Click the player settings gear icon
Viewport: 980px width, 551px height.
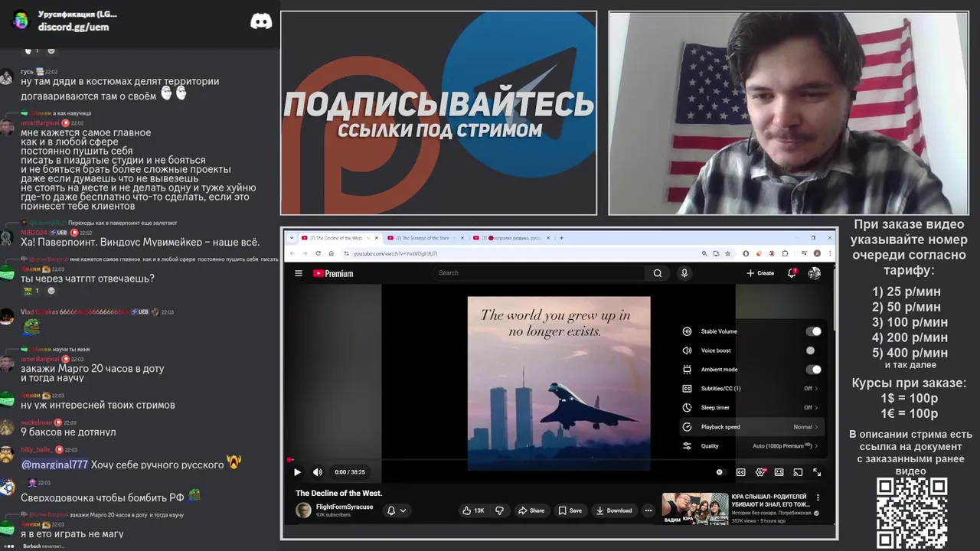pyautogui.click(x=760, y=472)
